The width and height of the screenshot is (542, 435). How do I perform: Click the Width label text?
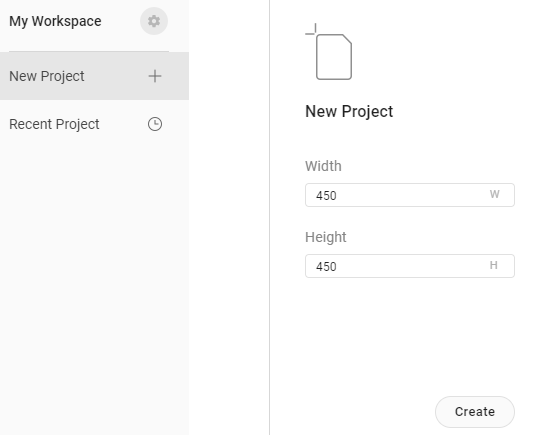pos(323,166)
